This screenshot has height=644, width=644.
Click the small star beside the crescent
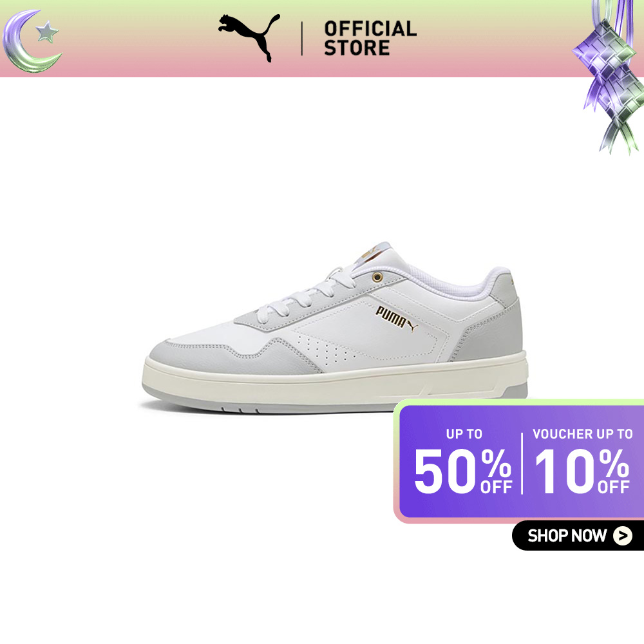coord(47,32)
